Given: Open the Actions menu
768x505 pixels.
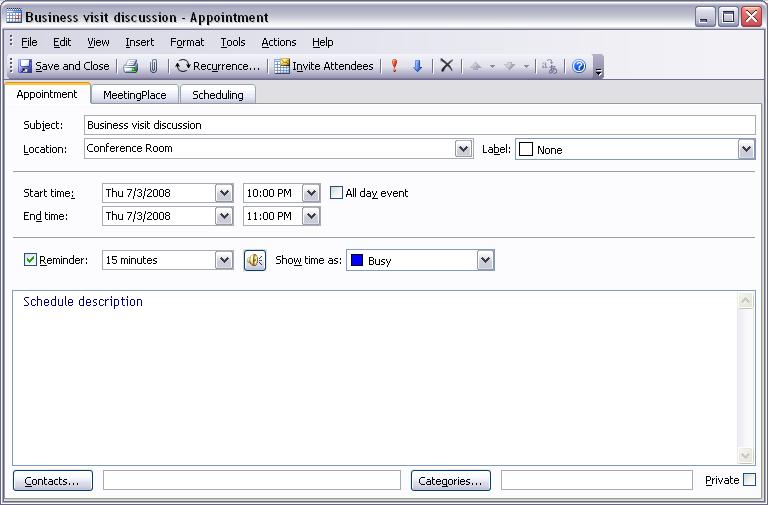Looking at the screenshot, I should click(279, 42).
